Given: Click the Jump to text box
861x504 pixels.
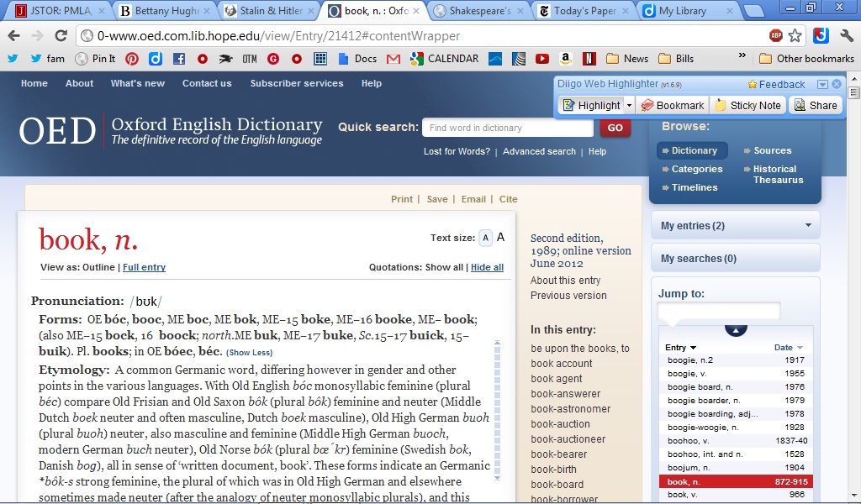Looking at the screenshot, I should [719, 311].
